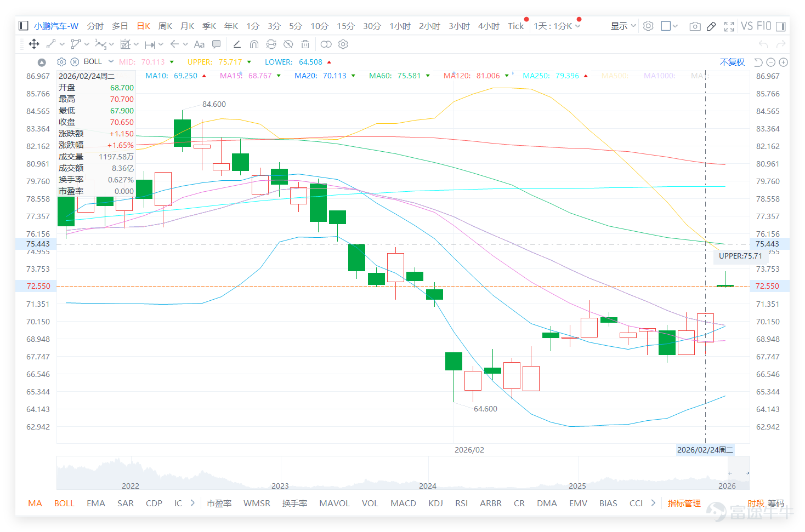Toggle the KDJ sub-indicator
This screenshot has width=805, height=532.
click(435, 503)
